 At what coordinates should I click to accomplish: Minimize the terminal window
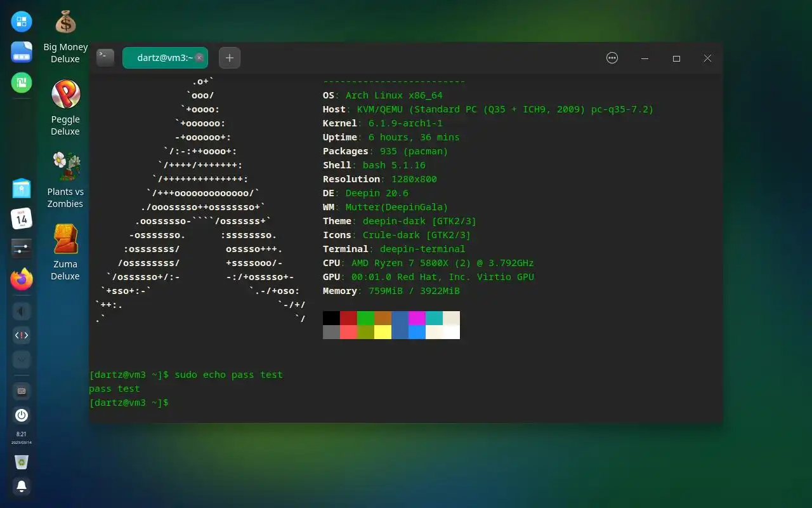645,58
